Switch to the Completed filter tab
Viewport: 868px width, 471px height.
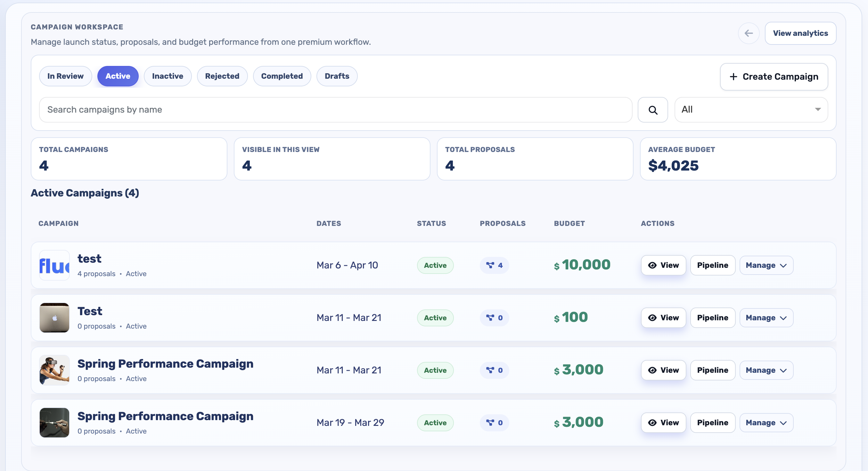(x=282, y=76)
